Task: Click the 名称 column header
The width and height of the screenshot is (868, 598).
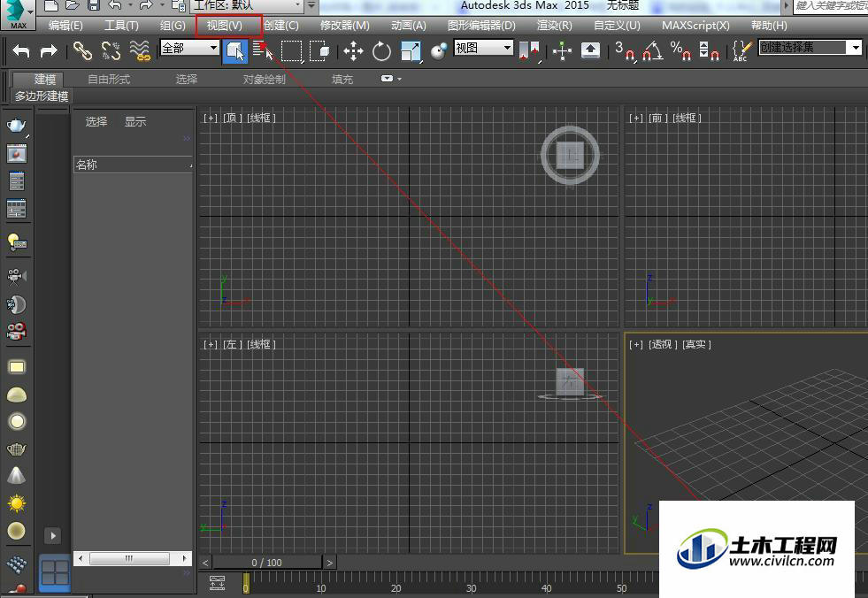Action: [133, 165]
